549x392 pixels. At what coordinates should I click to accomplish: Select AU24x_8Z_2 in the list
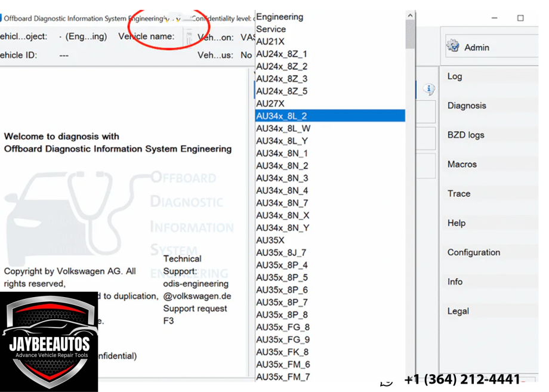(x=330, y=66)
